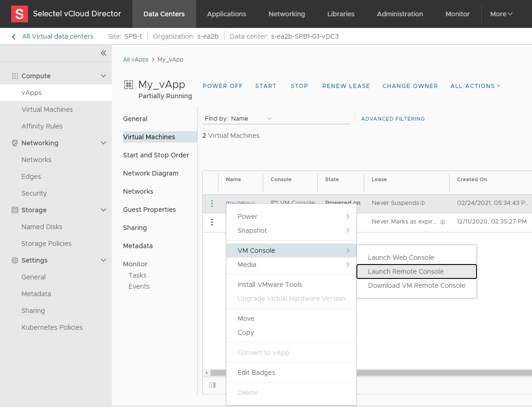Select Edges in sidebar
This screenshot has width=532, height=407.
(x=31, y=176)
